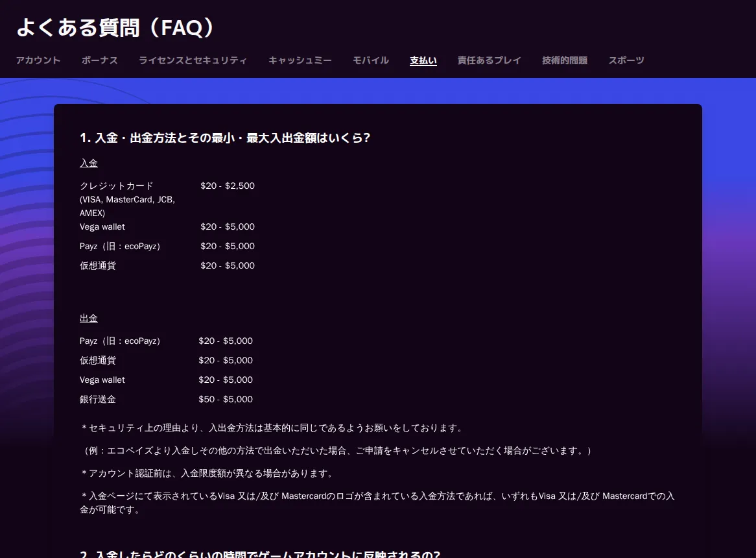The width and height of the screenshot is (756, 558).
Task: Select the ライセンスとセキュリティ tab
Action: click(x=193, y=60)
